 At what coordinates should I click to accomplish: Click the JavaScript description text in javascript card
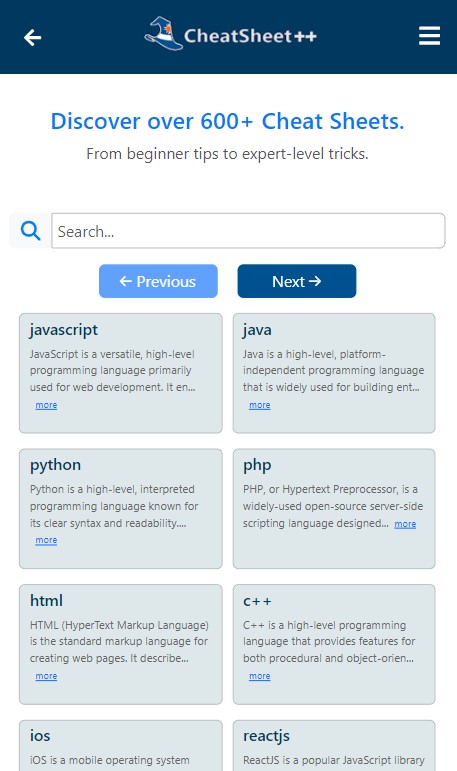tap(113, 371)
